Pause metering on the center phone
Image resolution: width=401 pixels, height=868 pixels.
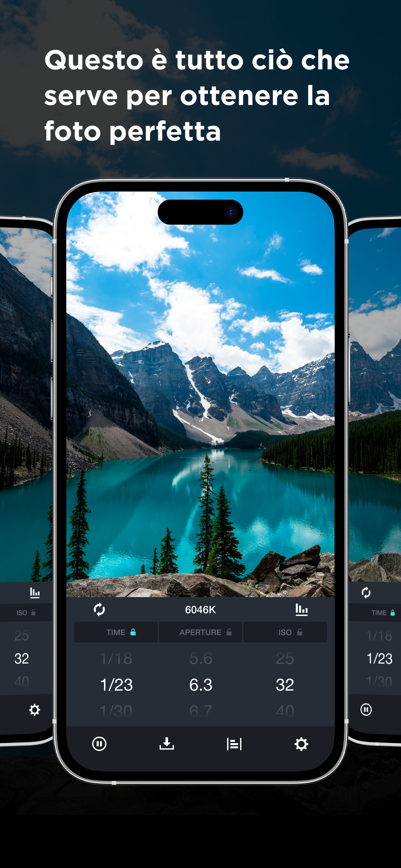(x=99, y=744)
